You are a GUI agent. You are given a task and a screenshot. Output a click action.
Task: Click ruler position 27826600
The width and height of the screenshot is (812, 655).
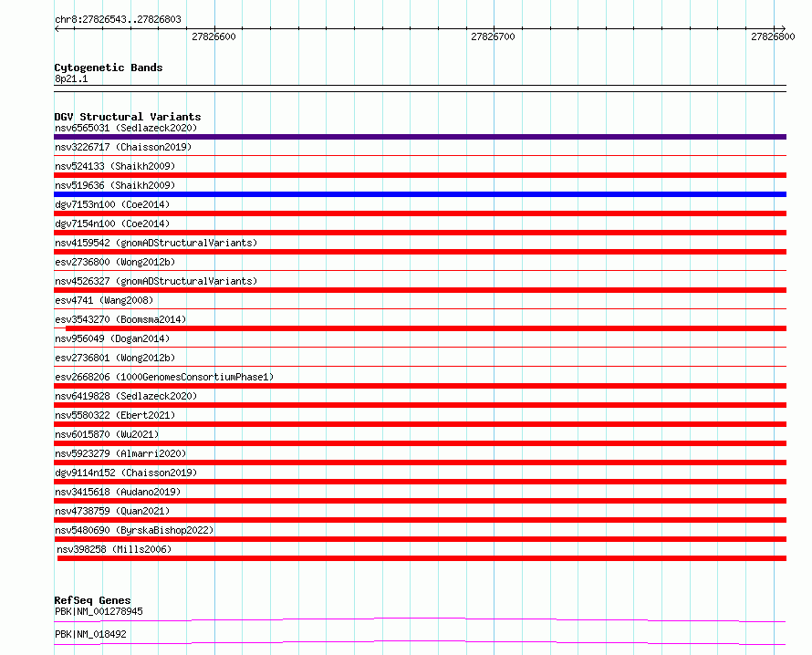213,36
